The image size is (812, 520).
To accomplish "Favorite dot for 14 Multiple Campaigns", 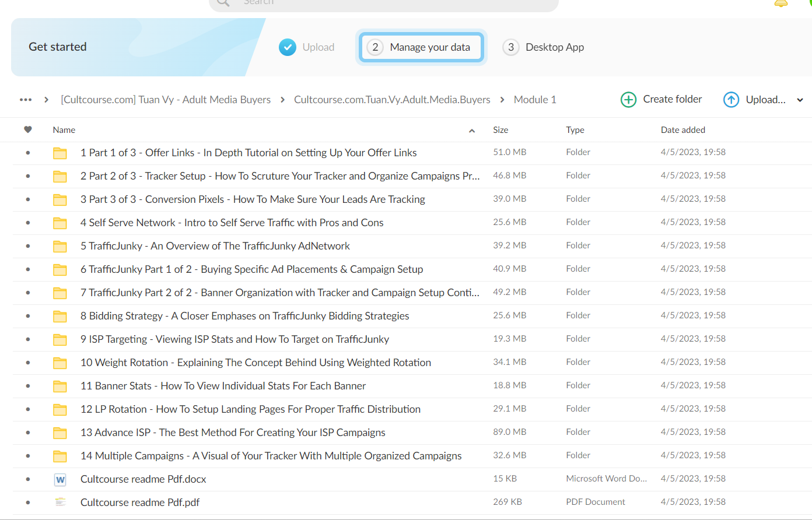I will pyautogui.click(x=28, y=456).
